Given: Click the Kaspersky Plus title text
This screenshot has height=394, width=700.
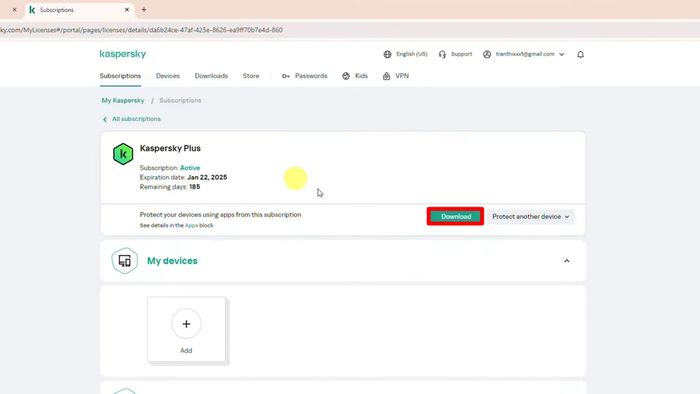Looking at the screenshot, I should [170, 148].
